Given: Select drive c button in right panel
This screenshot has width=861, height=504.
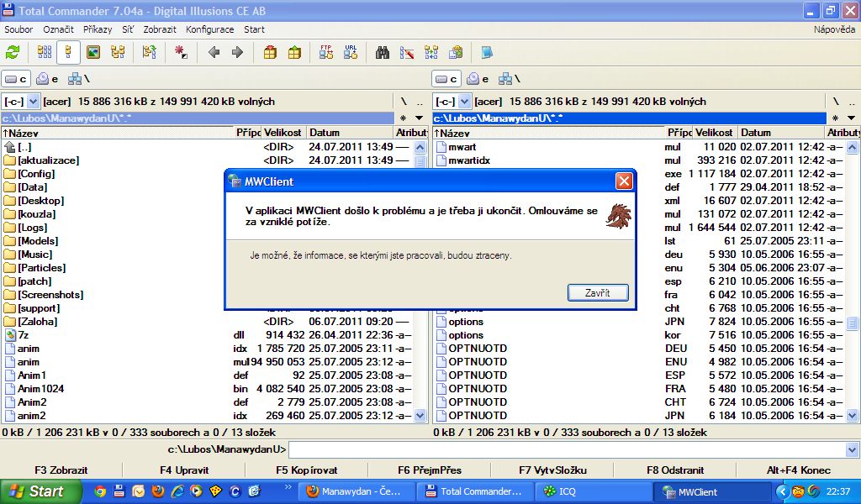Looking at the screenshot, I should coord(446,80).
